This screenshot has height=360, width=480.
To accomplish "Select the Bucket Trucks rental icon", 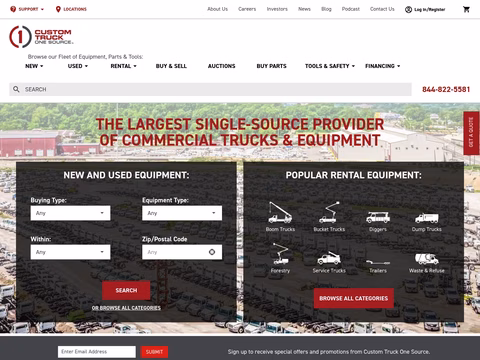I will pyautogui.click(x=329, y=212).
